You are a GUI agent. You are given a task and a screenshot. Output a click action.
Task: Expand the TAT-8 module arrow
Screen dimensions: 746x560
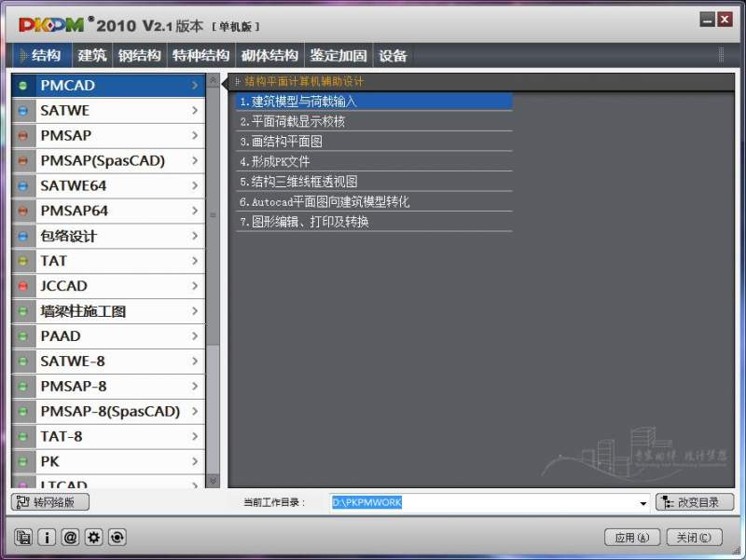[195, 436]
